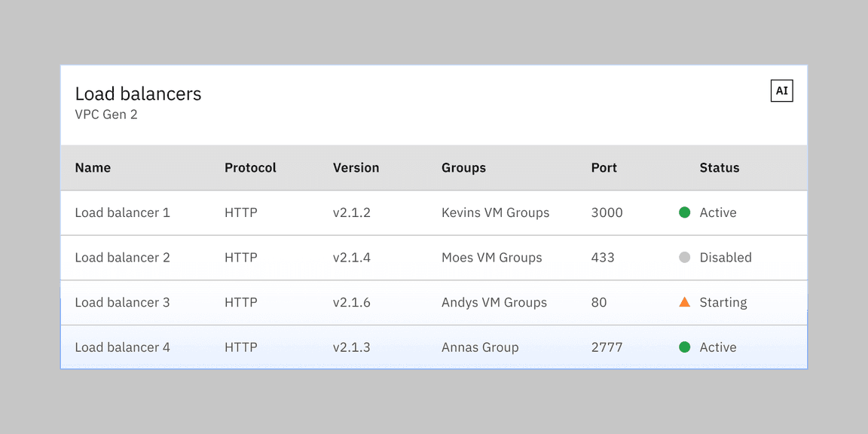Screen dimensions: 868x434
Task: Click the Annas Group cell
Action: 480,347
